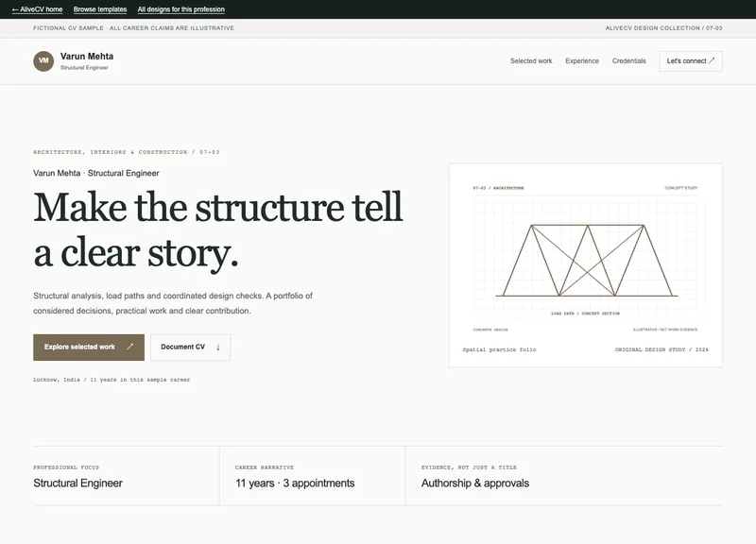This screenshot has height=544, width=756.
Task: Click the arrow icon in Let's connect
Action: pyautogui.click(x=712, y=60)
